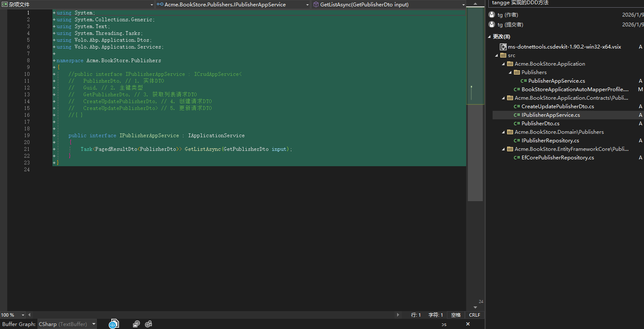This screenshot has height=329, width=644.
Task: Click the horizontal scrollbar right arrow
Action: click(398, 315)
